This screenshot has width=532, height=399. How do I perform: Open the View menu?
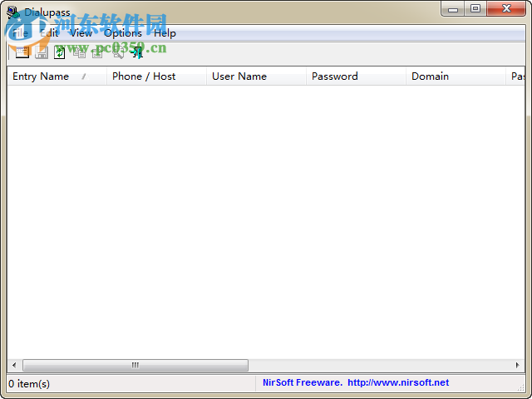[x=81, y=33]
